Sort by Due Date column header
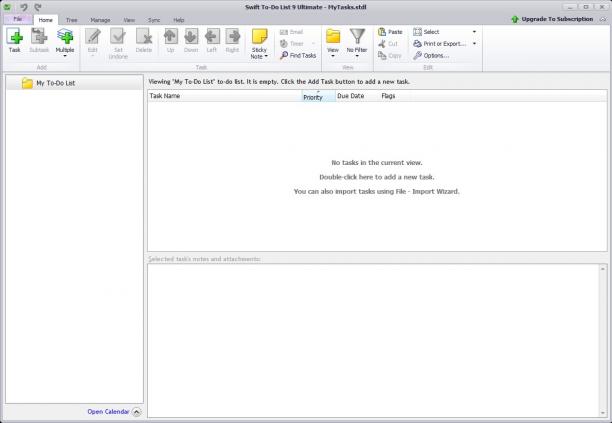Viewport: 612px width, 423px height. [x=358, y=96]
